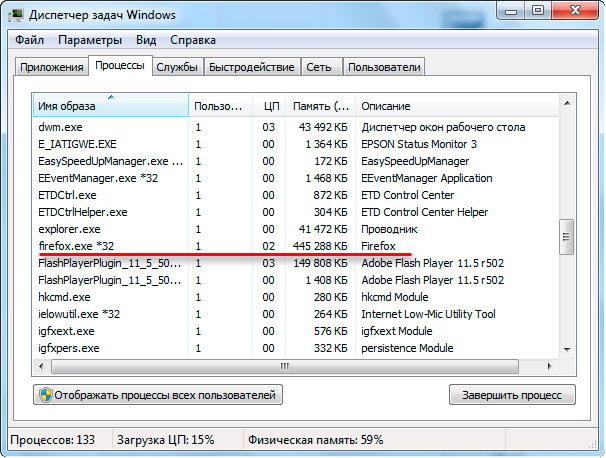
Task: Select the dwm.exe process
Action: point(296,127)
